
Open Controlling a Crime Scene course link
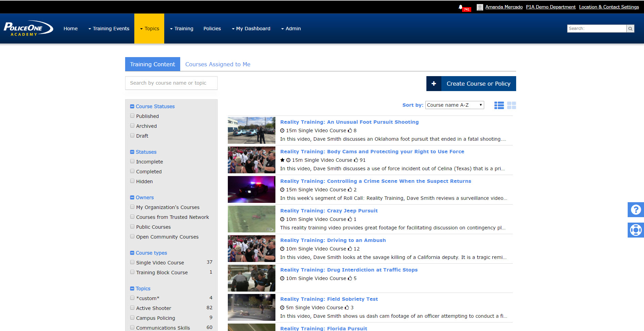(x=375, y=181)
